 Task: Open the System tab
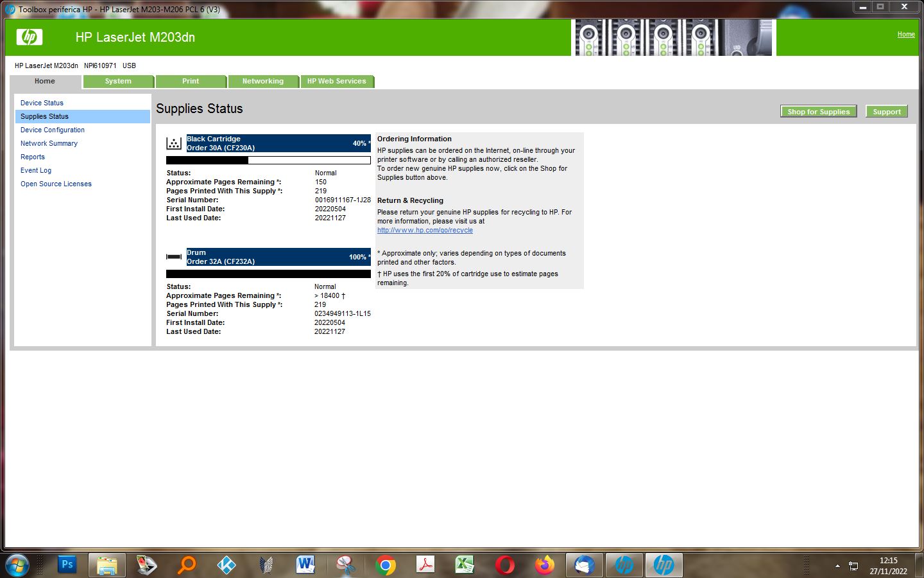[x=118, y=82]
